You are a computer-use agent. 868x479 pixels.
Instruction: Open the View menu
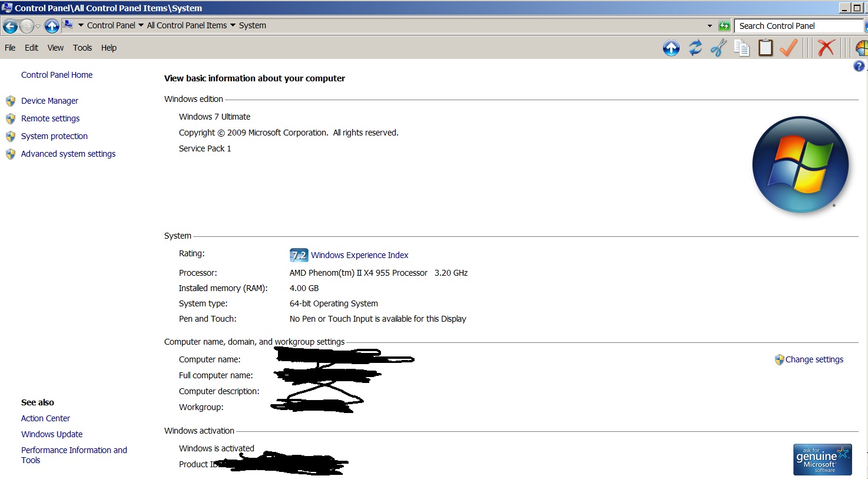pos(55,48)
